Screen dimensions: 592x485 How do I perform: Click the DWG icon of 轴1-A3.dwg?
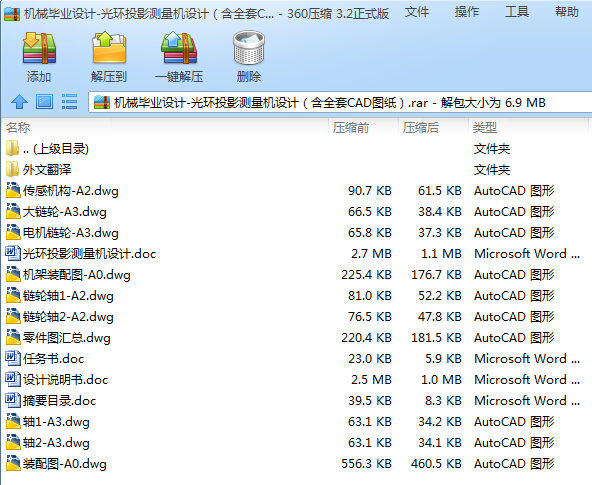tap(13, 422)
